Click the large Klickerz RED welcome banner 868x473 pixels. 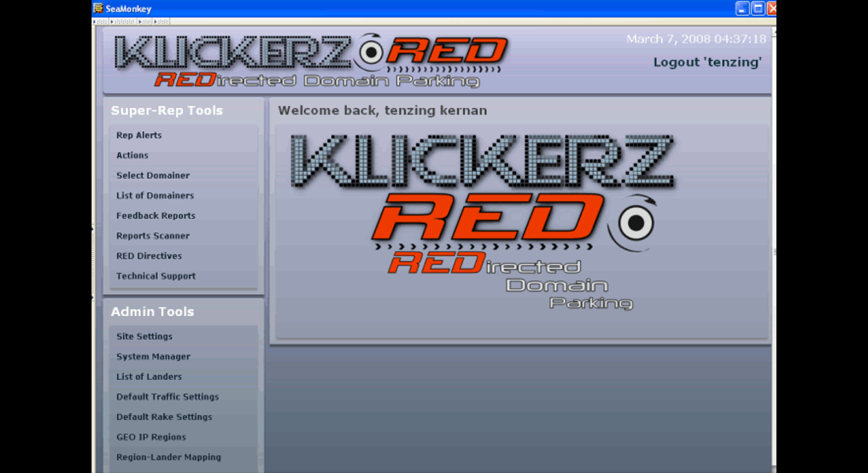point(481,221)
